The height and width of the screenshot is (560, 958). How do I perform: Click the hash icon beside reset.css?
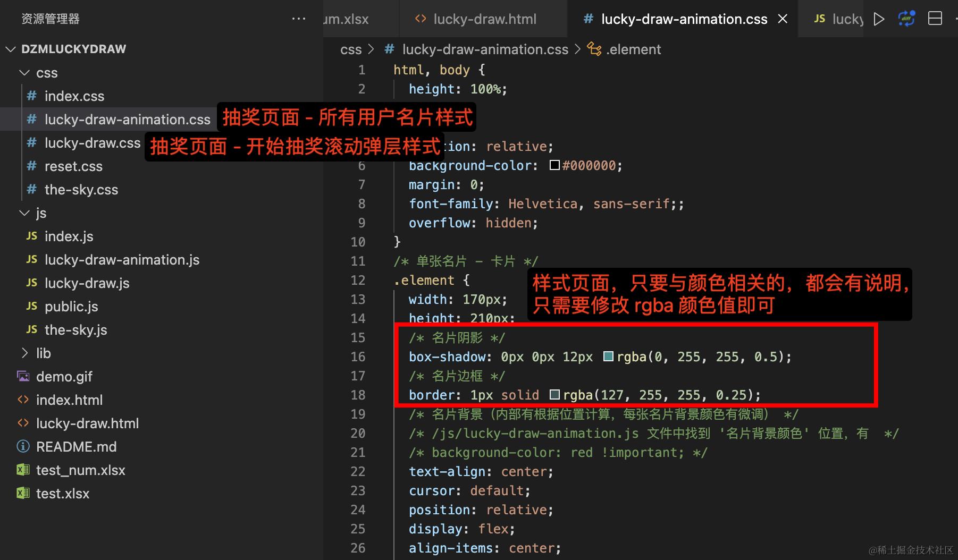coord(32,166)
